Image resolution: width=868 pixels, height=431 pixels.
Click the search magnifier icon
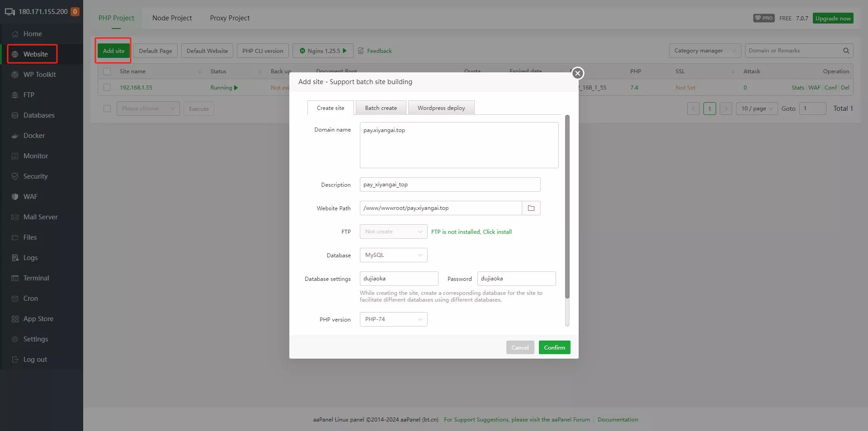(846, 51)
